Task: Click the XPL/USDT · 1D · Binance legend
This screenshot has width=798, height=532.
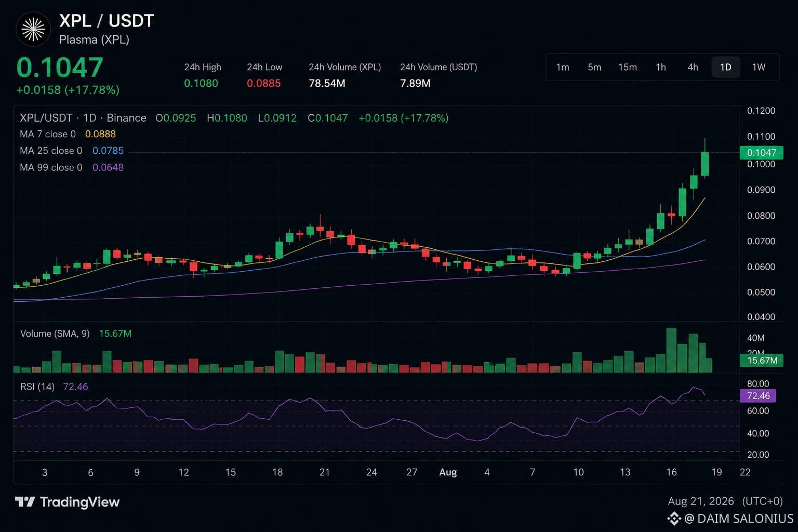Action: coord(83,118)
